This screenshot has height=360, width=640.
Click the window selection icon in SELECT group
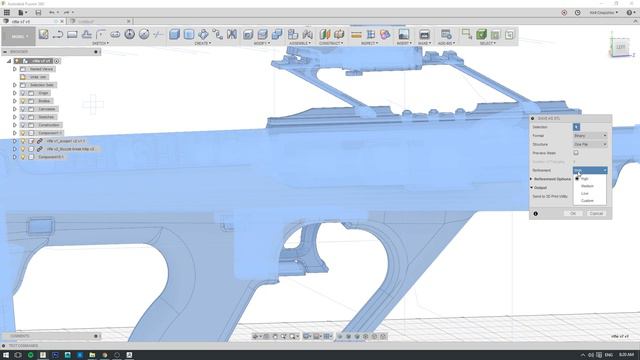(467, 34)
